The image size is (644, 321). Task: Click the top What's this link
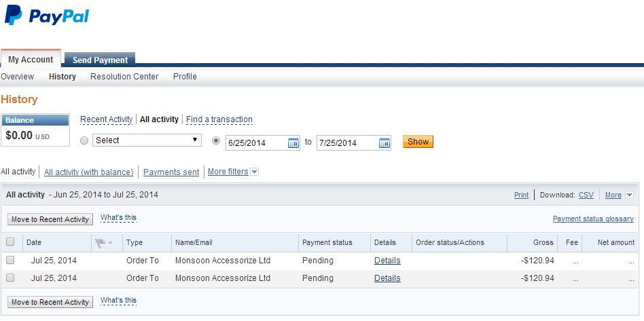pos(118,218)
